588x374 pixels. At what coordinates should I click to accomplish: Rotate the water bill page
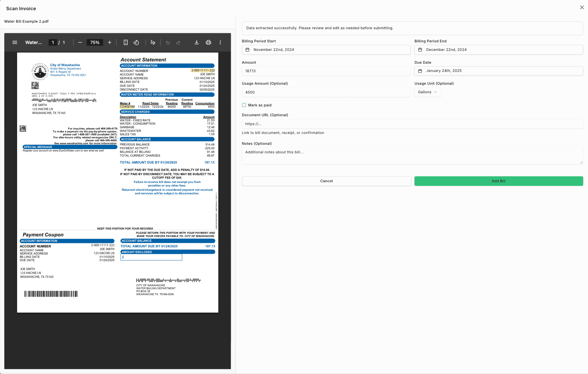(136, 42)
